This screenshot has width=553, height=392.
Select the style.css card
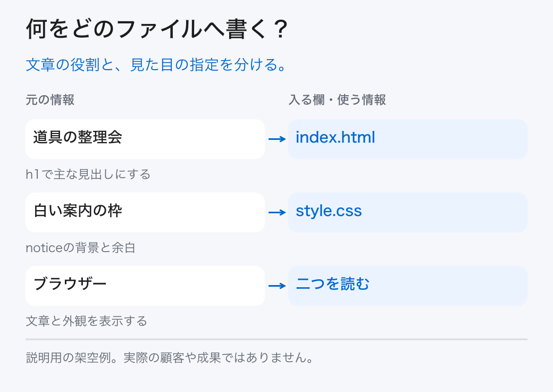(x=408, y=212)
